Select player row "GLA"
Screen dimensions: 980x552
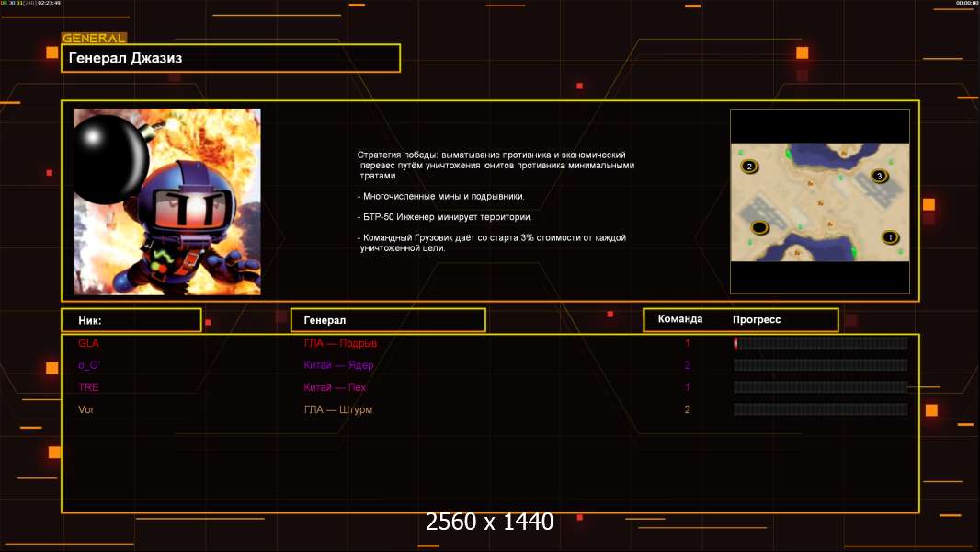(x=490, y=343)
